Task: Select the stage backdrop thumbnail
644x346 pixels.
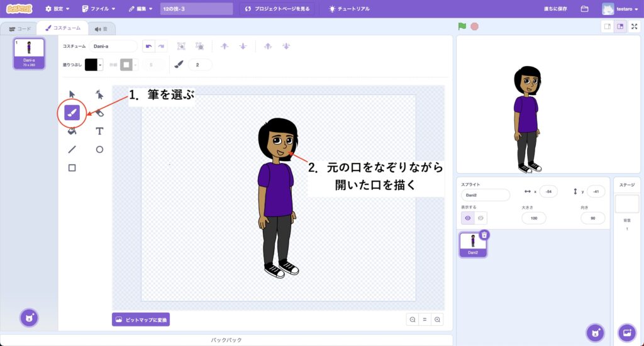Action: [627, 204]
